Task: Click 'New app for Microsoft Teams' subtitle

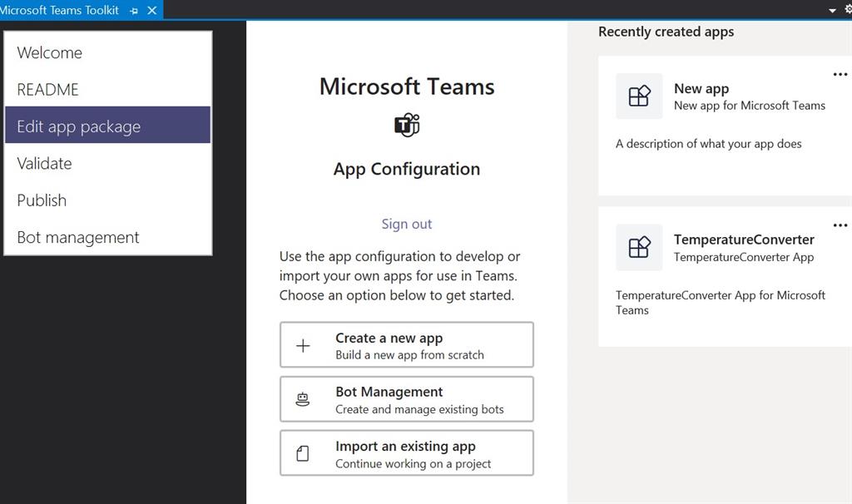Action: pyautogui.click(x=750, y=106)
